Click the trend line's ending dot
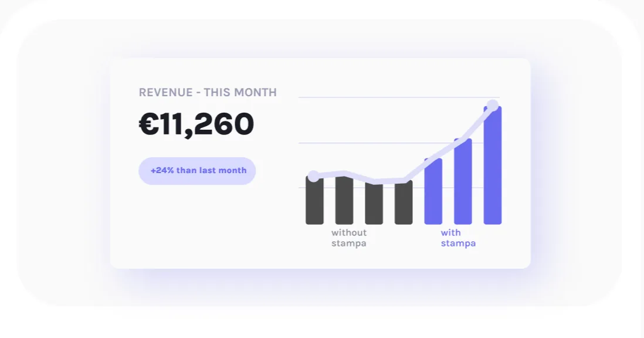The height and width of the screenshot is (338, 644). pyautogui.click(x=493, y=105)
